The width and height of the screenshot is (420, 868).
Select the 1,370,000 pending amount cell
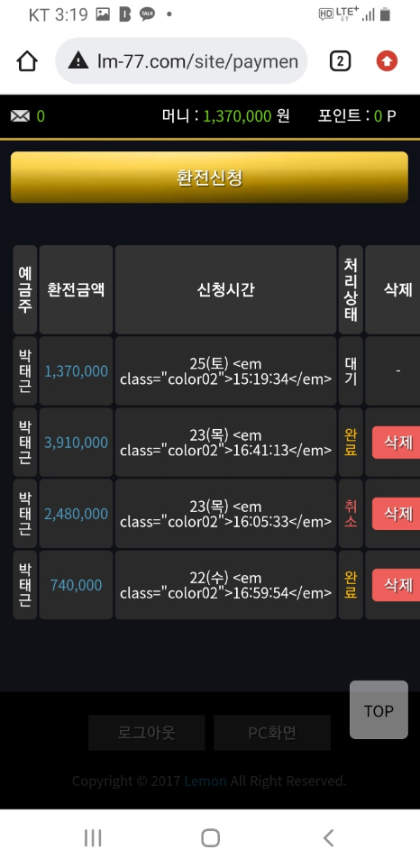pyautogui.click(x=76, y=370)
